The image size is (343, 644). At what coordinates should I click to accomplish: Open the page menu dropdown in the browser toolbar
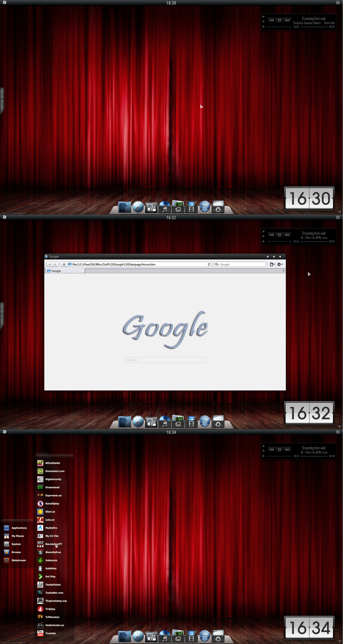point(272,264)
